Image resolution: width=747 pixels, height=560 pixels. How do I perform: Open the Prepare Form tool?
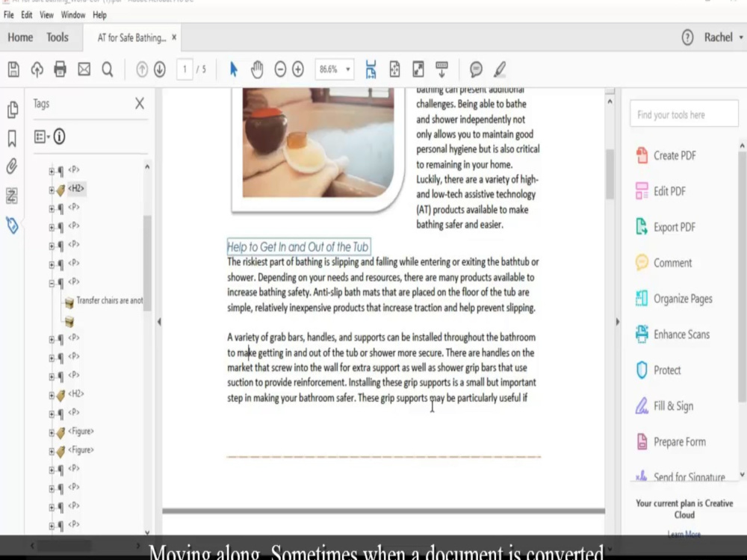coord(671,442)
